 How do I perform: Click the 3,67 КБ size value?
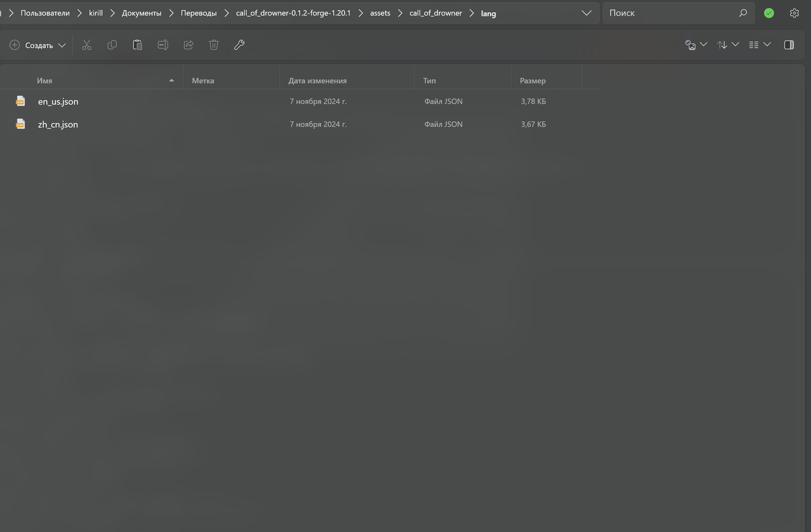coord(533,124)
